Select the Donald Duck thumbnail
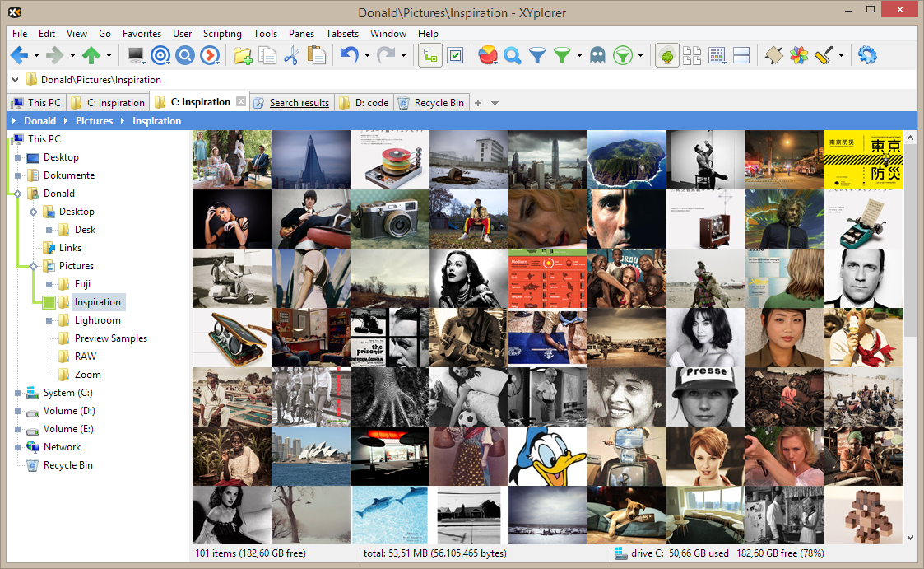This screenshot has width=924, height=569. pyautogui.click(x=547, y=456)
